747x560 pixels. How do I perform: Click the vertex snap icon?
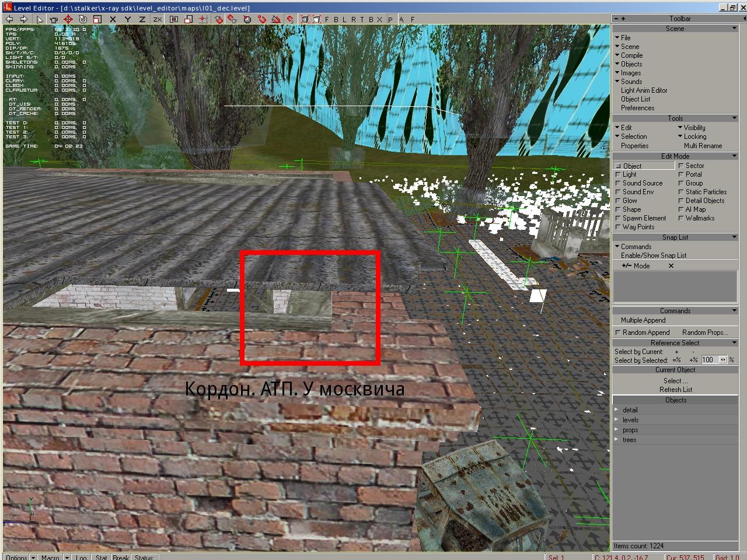click(x=262, y=19)
